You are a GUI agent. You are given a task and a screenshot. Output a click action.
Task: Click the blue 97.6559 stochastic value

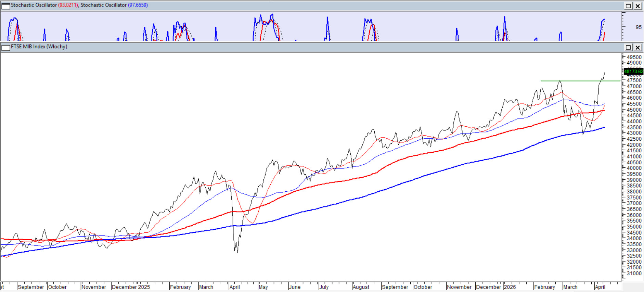click(x=138, y=5)
